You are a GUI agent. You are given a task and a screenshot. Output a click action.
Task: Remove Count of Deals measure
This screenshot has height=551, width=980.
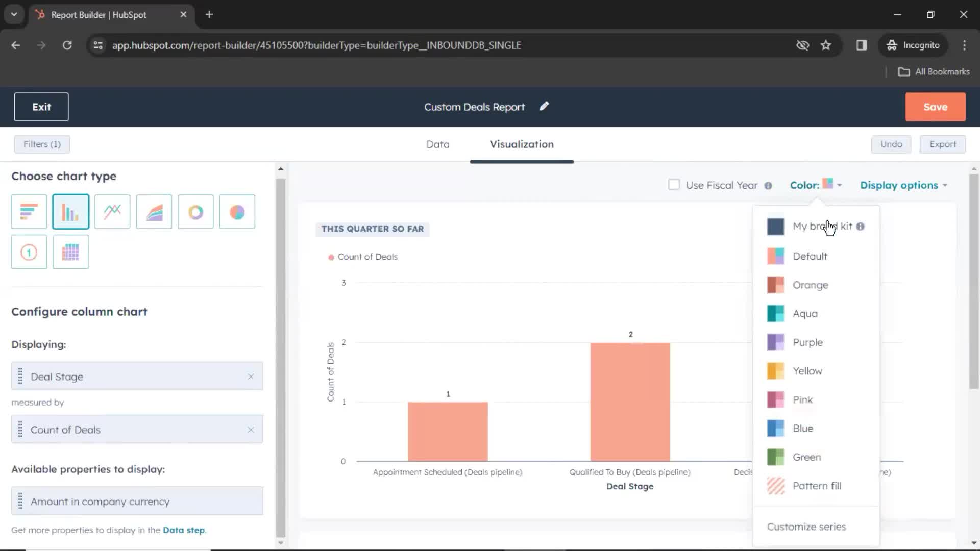(251, 430)
